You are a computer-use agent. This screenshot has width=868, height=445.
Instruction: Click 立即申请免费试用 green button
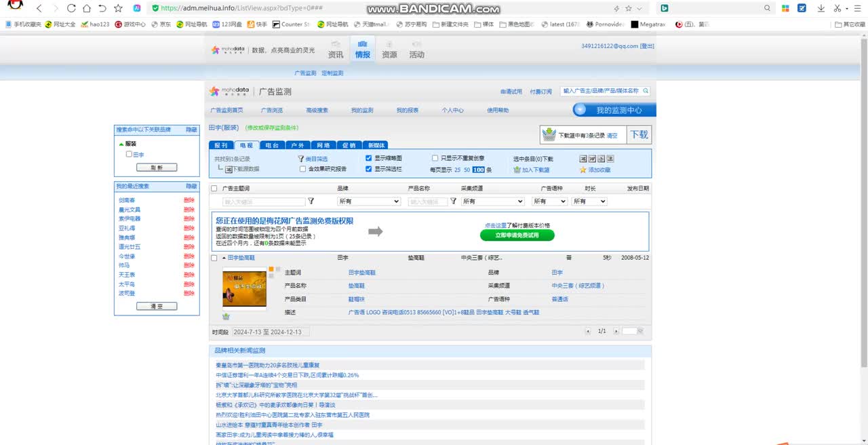click(x=517, y=235)
